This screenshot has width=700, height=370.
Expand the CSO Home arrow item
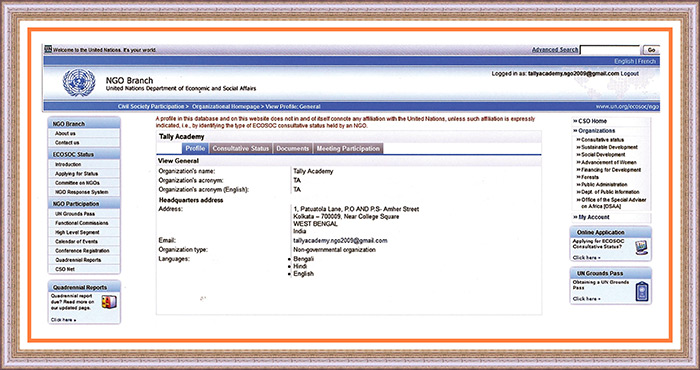pyautogui.click(x=590, y=121)
